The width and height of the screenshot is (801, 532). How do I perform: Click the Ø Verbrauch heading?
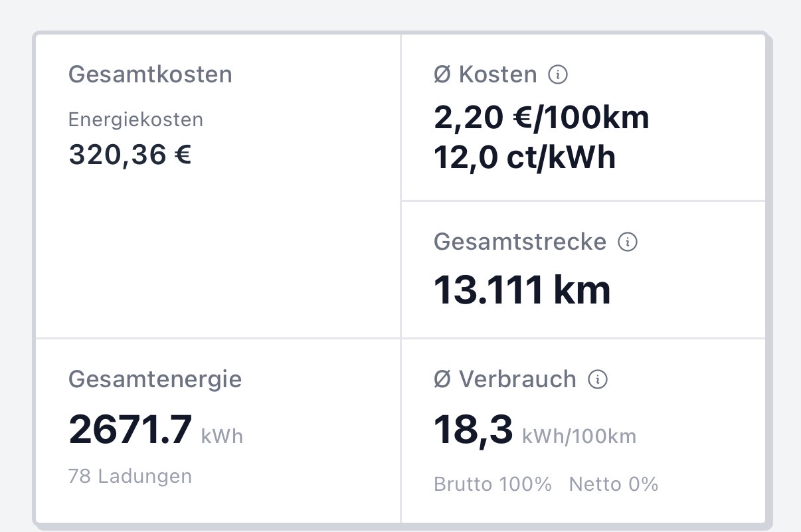click(505, 379)
